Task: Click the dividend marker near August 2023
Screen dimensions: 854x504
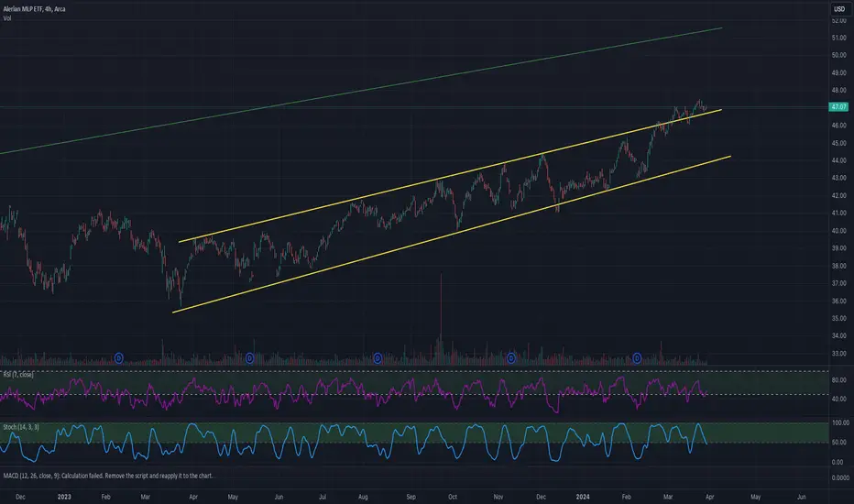Action: [378, 358]
